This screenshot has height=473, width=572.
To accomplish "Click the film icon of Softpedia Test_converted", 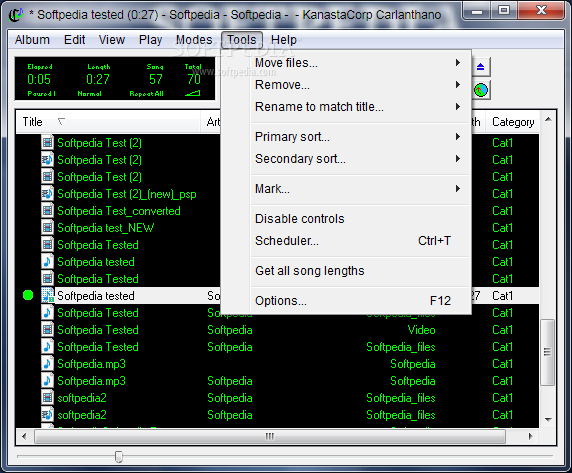I will (47, 211).
